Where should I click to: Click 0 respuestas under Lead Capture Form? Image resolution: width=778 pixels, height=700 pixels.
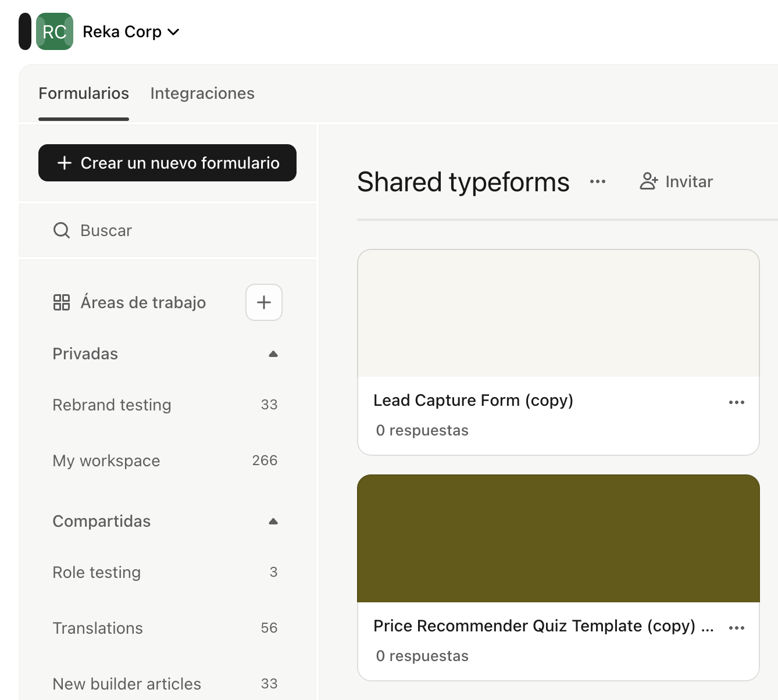[422, 430]
